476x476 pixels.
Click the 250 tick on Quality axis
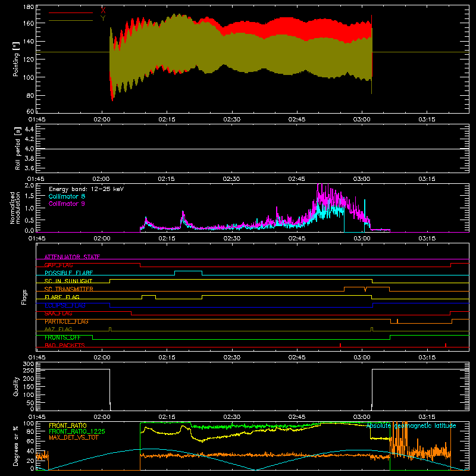coord(29,370)
